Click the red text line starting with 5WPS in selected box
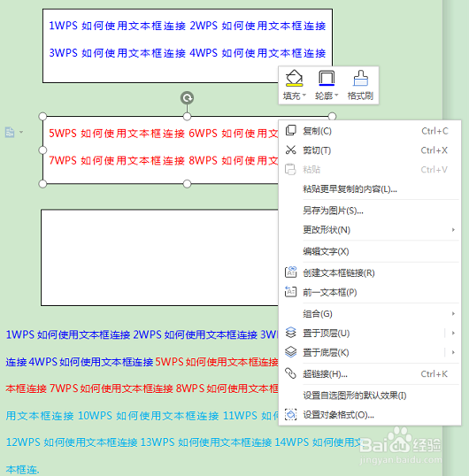This screenshot has width=469, height=476. [x=164, y=134]
